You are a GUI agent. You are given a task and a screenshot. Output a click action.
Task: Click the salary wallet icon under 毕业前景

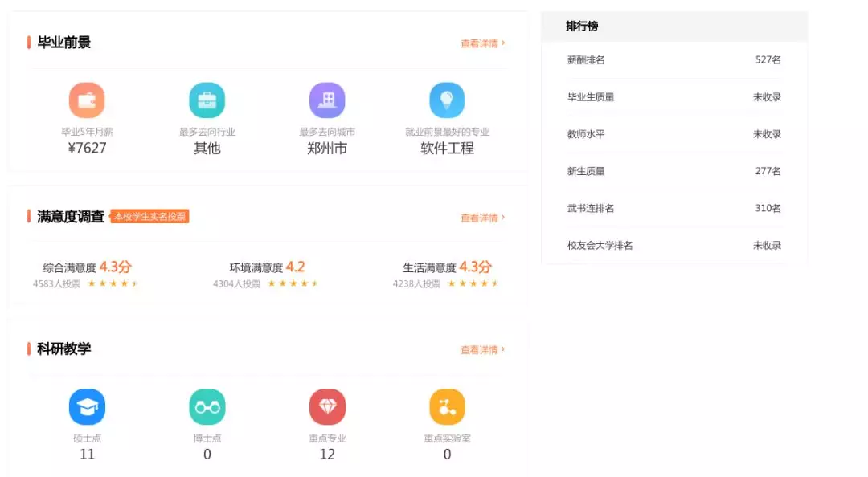click(87, 98)
